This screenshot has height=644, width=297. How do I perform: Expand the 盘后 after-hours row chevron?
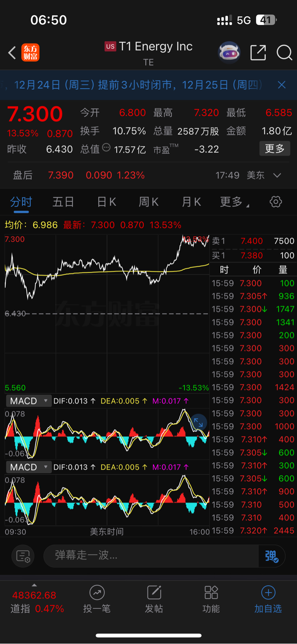[x=277, y=175]
